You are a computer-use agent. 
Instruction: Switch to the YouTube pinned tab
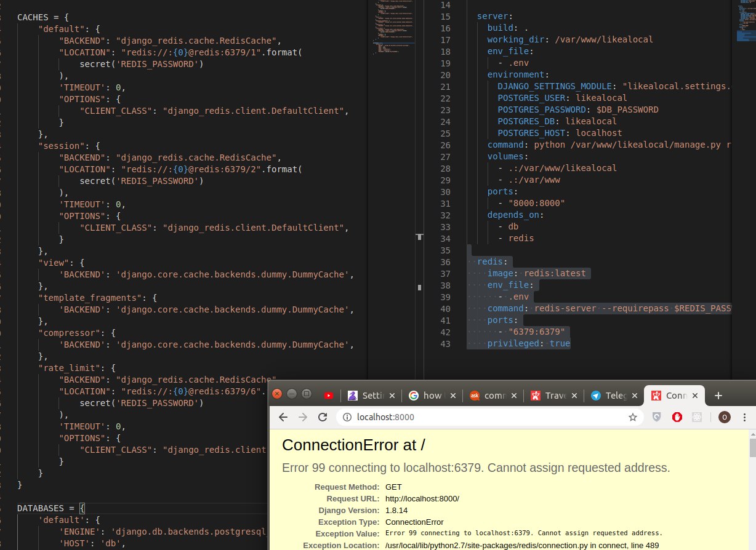click(x=329, y=396)
